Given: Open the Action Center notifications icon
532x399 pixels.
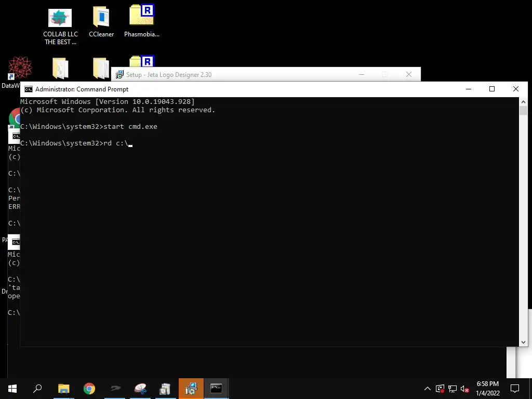Looking at the screenshot, I should click(x=515, y=389).
